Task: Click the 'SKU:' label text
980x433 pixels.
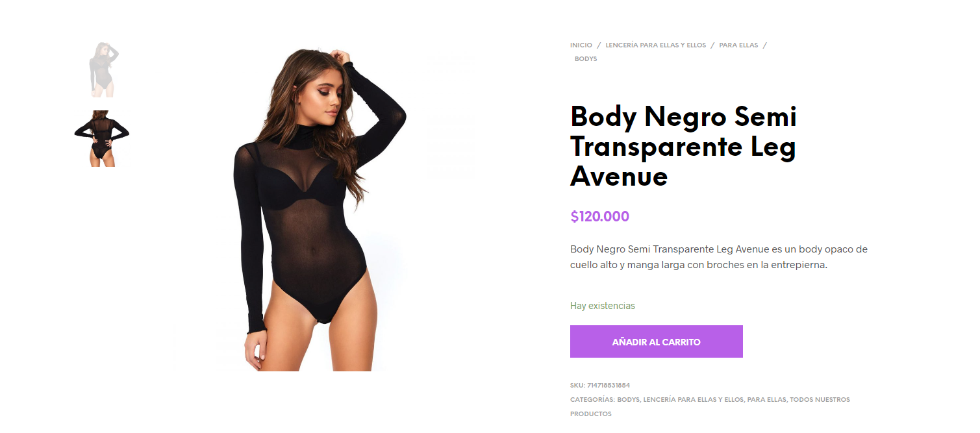Action: point(577,386)
